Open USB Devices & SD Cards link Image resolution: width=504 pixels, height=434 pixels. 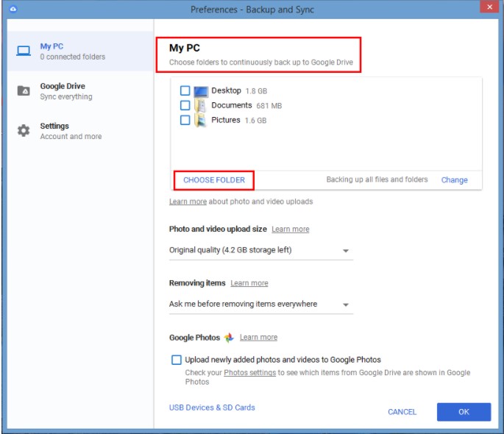[212, 408]
